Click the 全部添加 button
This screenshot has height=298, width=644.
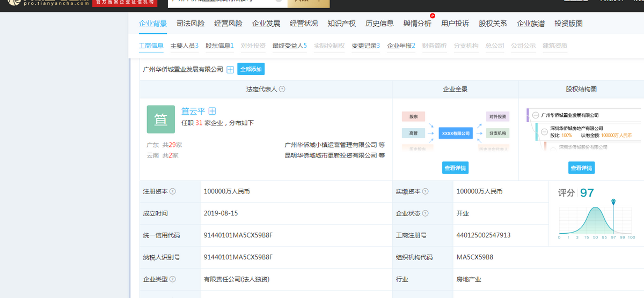(251, 70)
